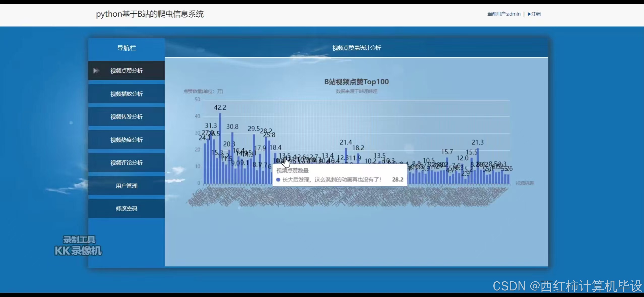Image resolution: width=644 pixels, height=297 pixels.
Task: Click the site title python基于B站的爬虫信息系统
Action: click(150, 14)
